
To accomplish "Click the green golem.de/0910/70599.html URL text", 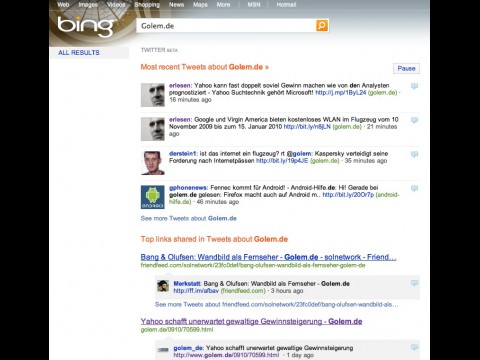I will pyautogui.click(x=177, y=330).
